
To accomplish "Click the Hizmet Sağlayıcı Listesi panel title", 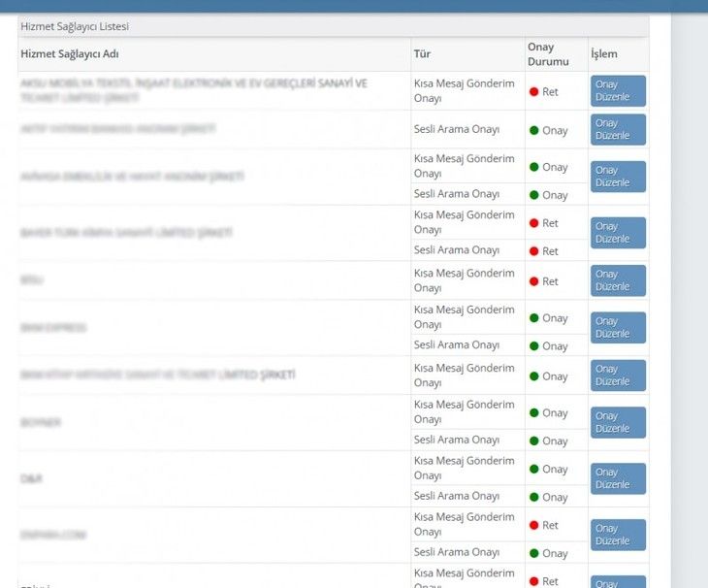I will [x=75, y=26].
